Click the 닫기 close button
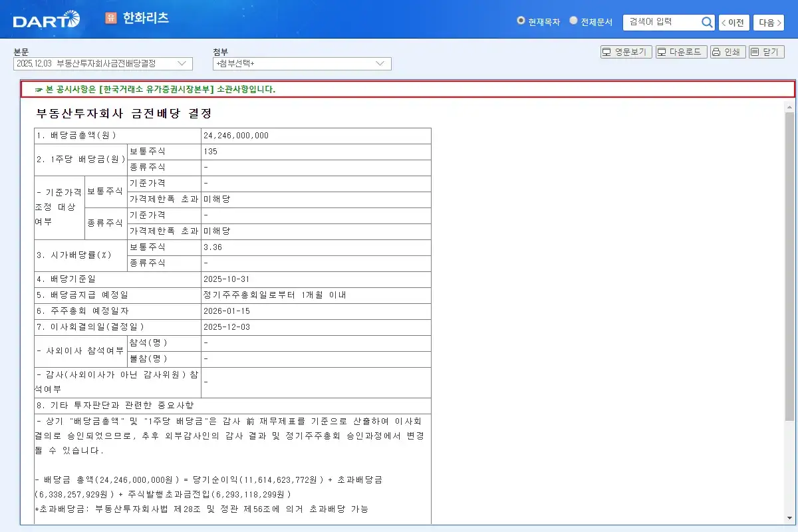 click(767, 52)
